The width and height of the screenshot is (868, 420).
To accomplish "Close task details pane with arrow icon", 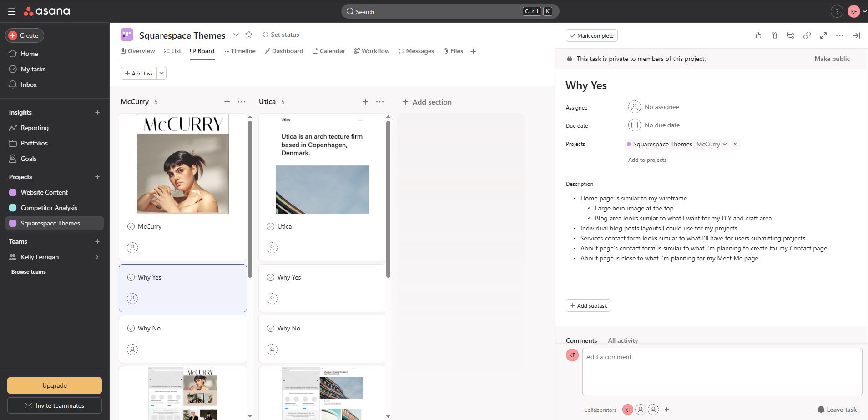I will point(856,35).
